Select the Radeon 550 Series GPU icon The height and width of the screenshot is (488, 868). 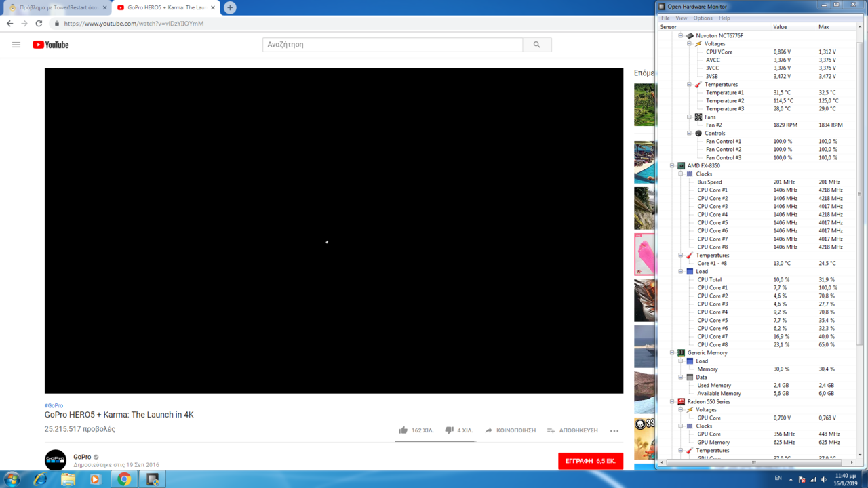click(x=682, y=401)
